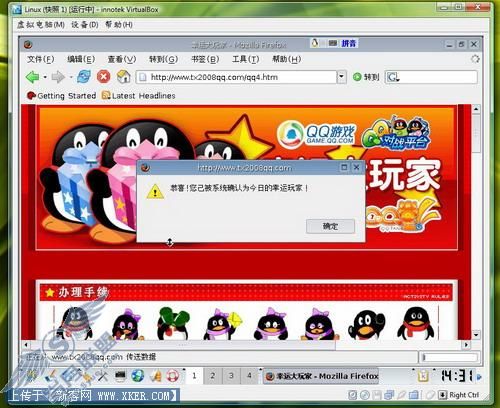Screen dimensions: 500x408
Task: Click the QQ对战平台 logo
Action: (x=396, y=133)
